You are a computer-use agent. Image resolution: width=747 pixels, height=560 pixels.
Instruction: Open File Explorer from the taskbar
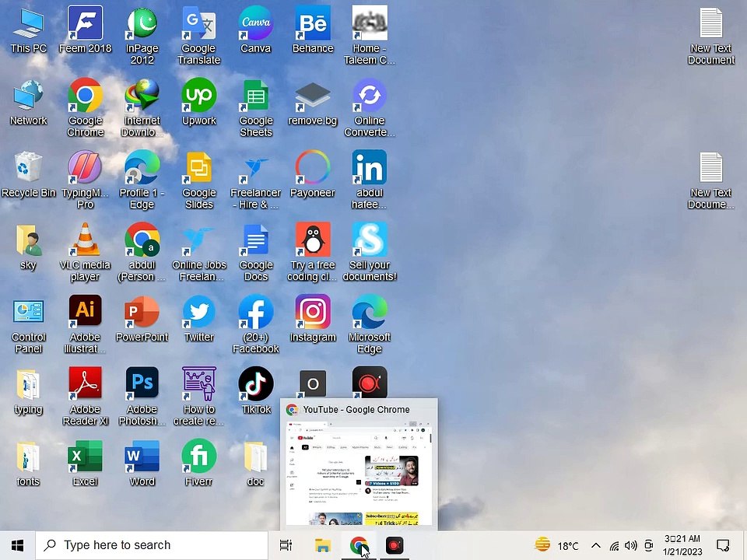(322, 545)
